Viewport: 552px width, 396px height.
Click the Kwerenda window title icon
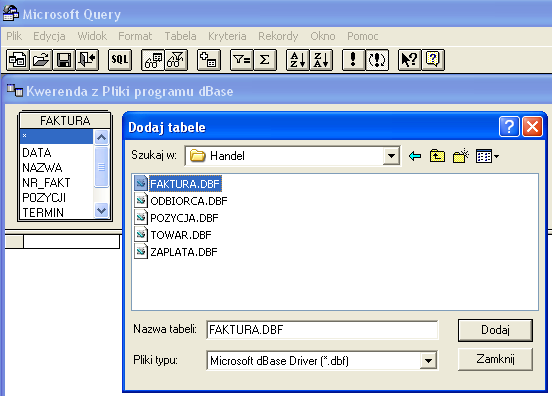coord(15,90)
